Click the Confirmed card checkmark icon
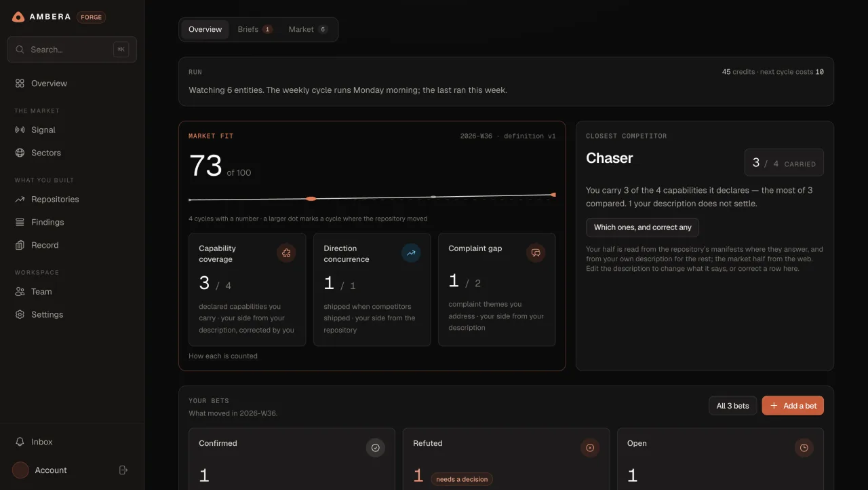The width and height of the screenshot is (868, 490). (376, 448)
